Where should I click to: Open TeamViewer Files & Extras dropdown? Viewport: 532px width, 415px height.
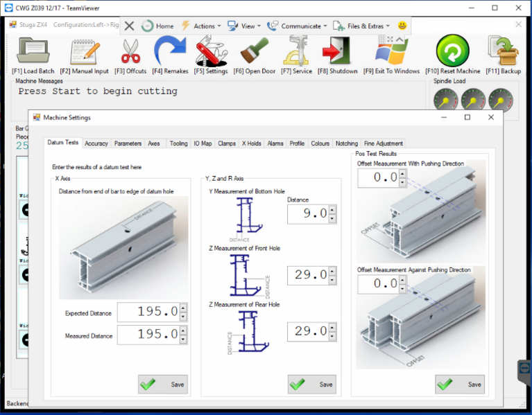point(361,26)
